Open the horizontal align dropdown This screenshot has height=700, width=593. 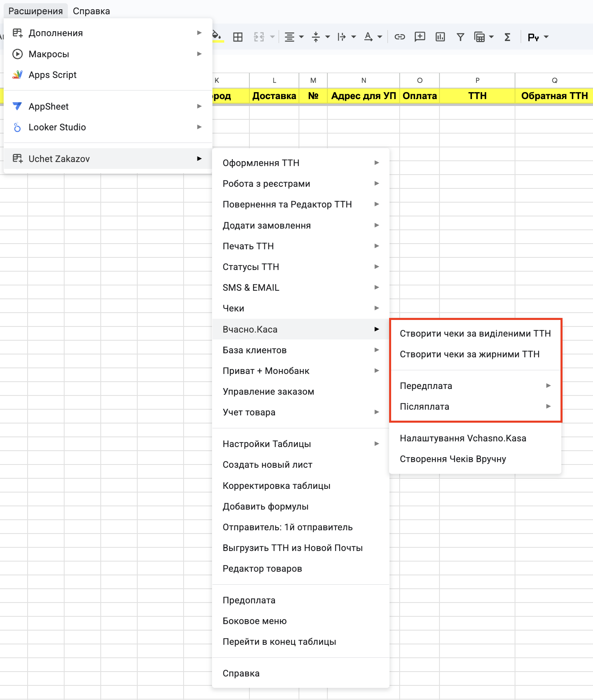[294, 37]
